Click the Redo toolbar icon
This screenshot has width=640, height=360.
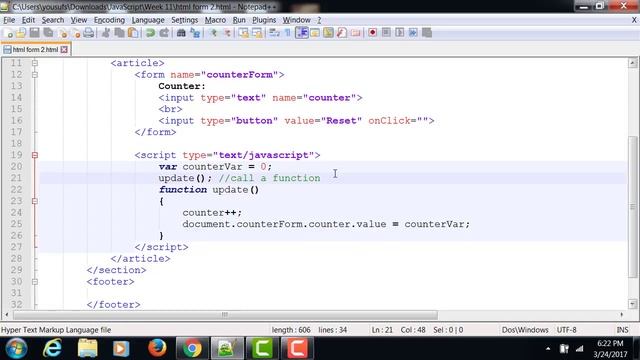click(x=164, y=33)
